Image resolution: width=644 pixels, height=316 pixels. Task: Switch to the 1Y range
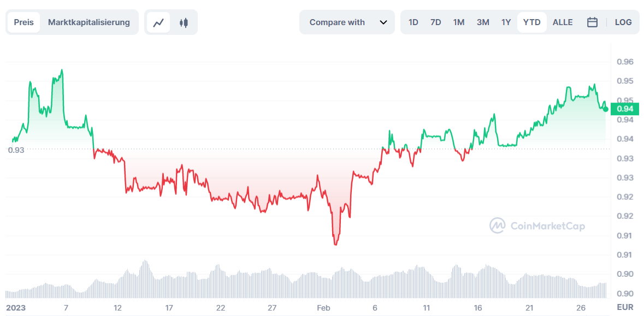(506, 22)
